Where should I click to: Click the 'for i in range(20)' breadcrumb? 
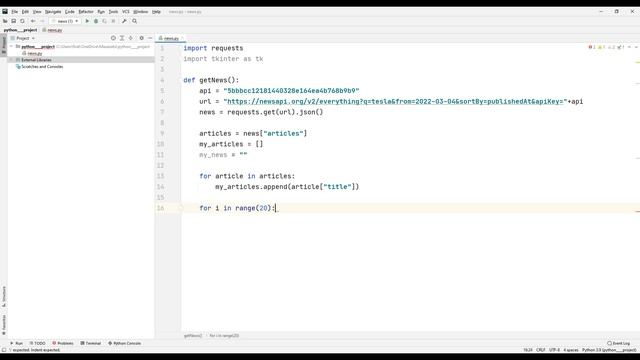coord(224,336)
